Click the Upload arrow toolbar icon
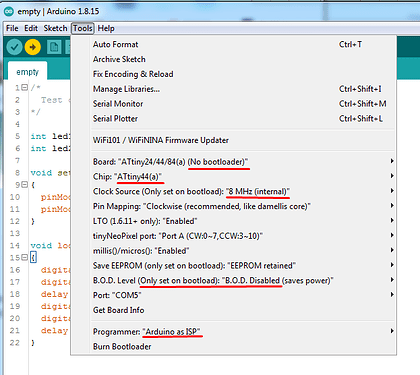 coord(33,47)
